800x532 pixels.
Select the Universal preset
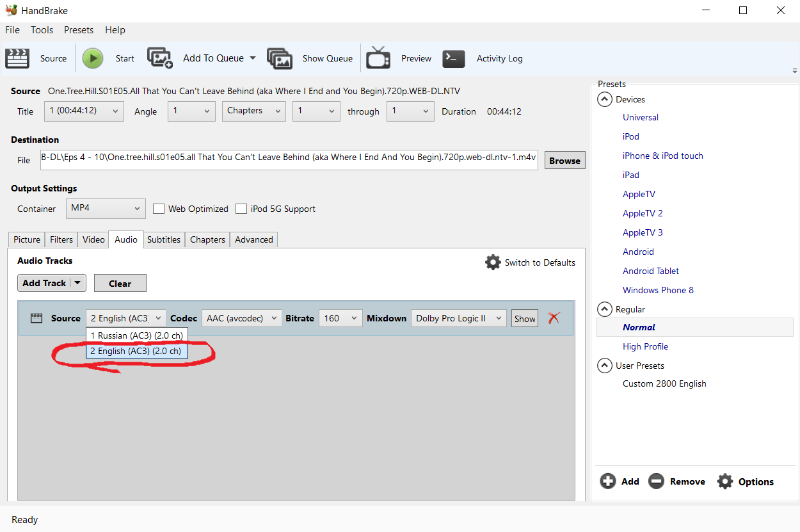click(641, 117)
